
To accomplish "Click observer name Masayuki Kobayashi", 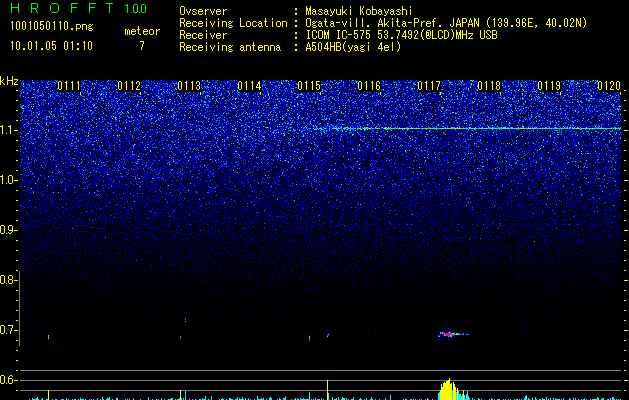I will pos(359,11).
